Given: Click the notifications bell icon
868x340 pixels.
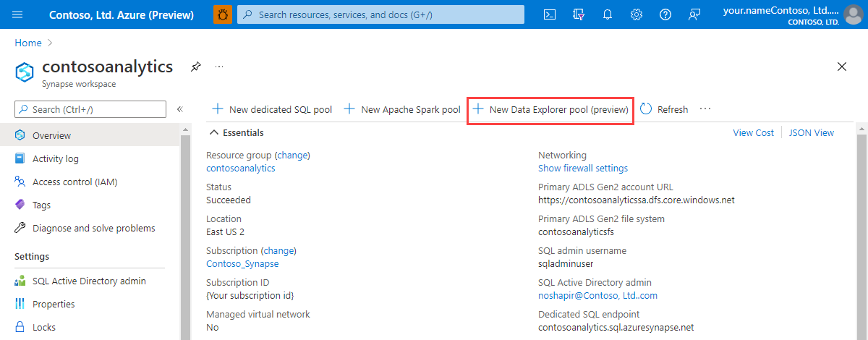Looking at the screenshot, I should coord(608,14).
